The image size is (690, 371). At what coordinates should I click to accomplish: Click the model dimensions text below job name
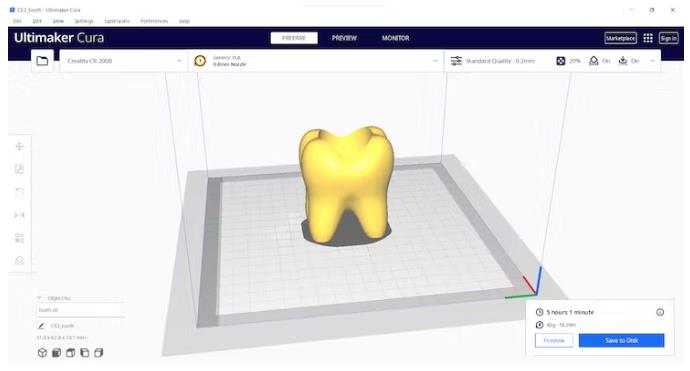(x=62, y=338)
